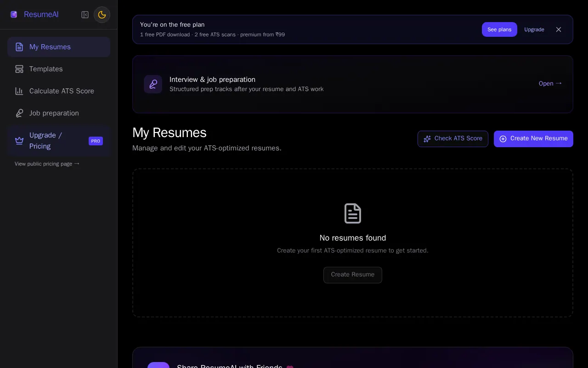
Task: Click the My Resumes page heading
Action: pos(170,132)
